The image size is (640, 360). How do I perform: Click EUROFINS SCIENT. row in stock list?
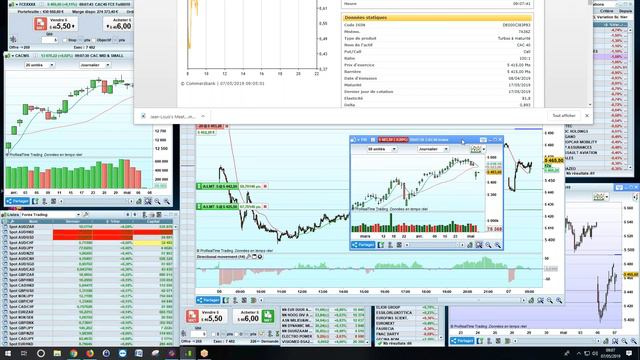406,318
